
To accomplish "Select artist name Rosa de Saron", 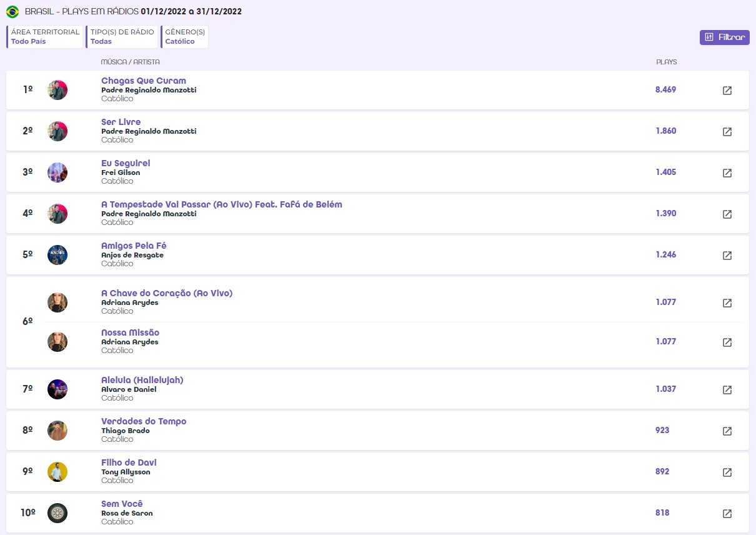I will (x=127, y=513).
